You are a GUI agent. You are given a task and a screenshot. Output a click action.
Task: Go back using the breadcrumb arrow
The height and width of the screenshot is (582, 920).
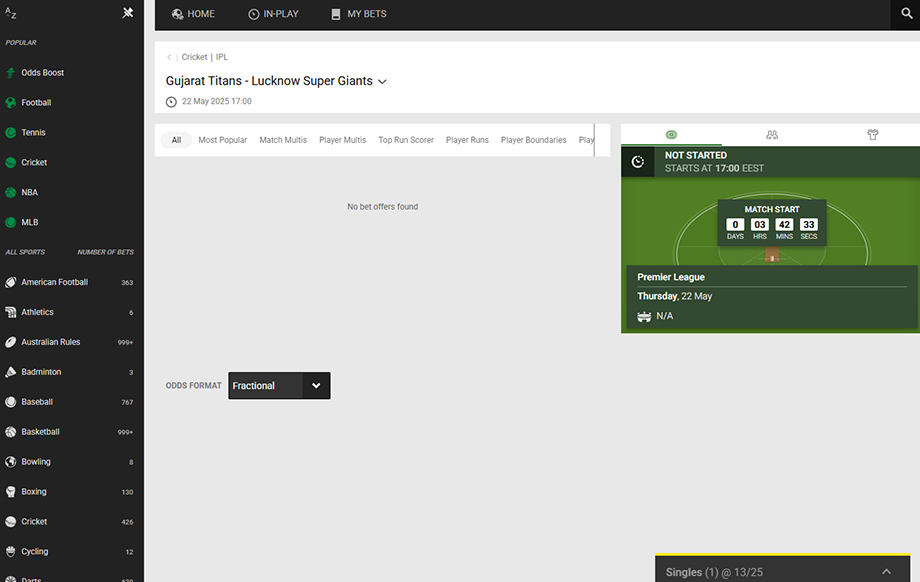click(x=169, y=57)
